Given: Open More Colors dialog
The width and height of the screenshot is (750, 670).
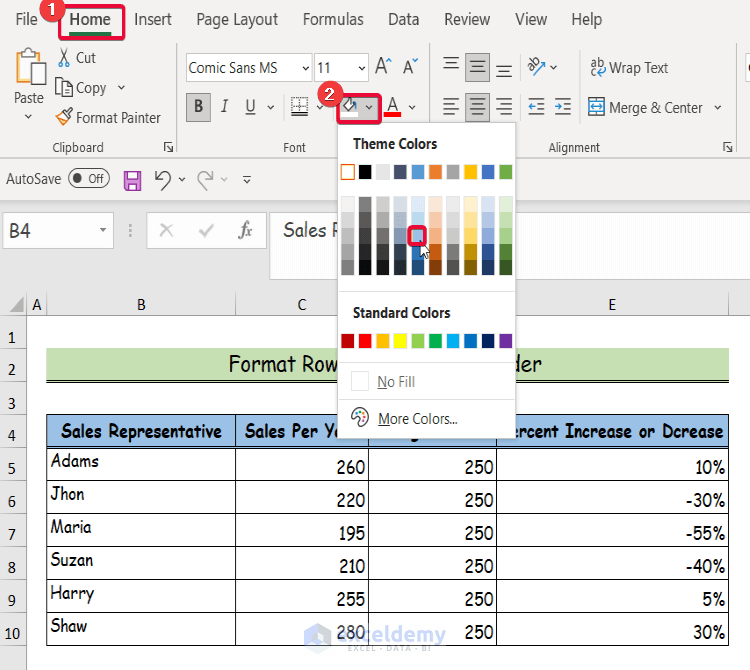Looking at the screenshot, I should pos(426,418).
